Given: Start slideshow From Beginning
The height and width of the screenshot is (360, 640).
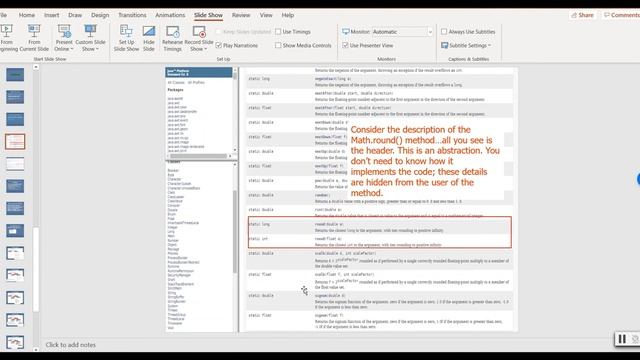Looking at the screenshot, I should 7,38.
